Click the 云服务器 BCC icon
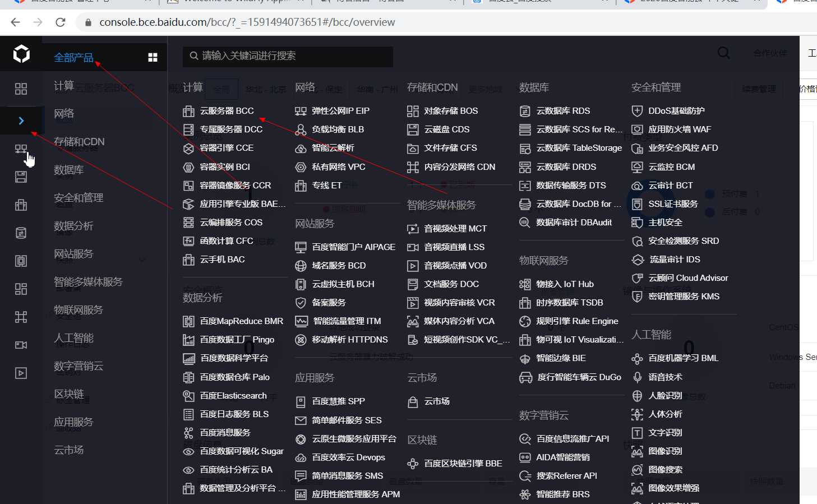 point(188,111)
